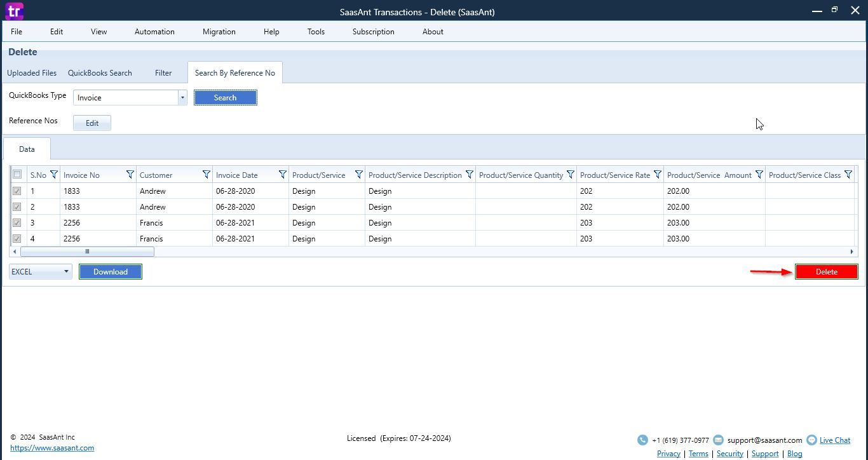Open the Privacy link
Image resolution: width=868 pixels, height=460 pixels.
668,454
